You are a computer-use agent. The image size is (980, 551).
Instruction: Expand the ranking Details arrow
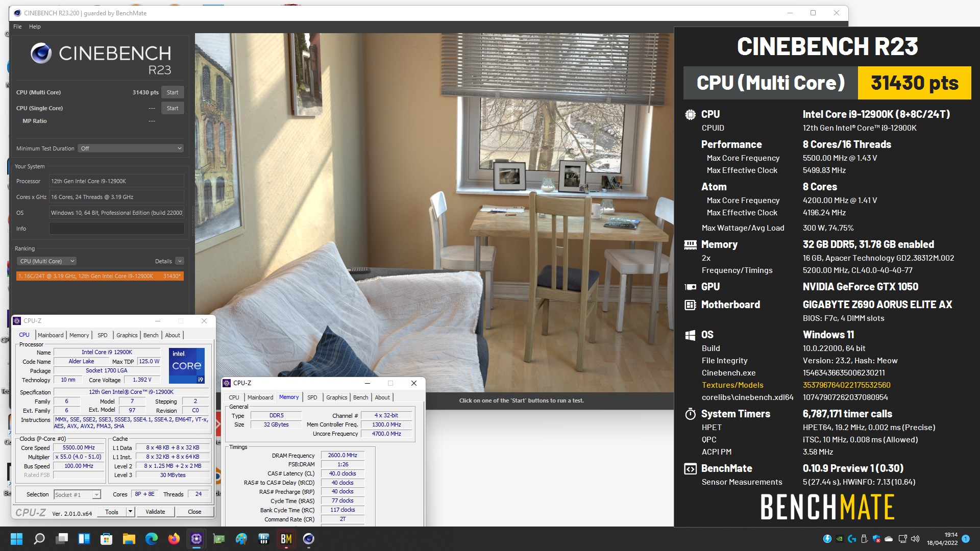point(180,261)
